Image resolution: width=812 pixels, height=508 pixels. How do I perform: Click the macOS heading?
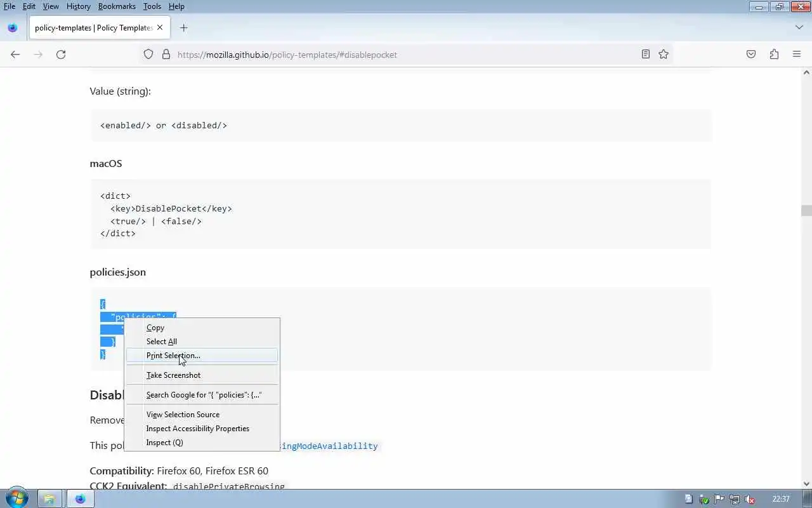106,163
